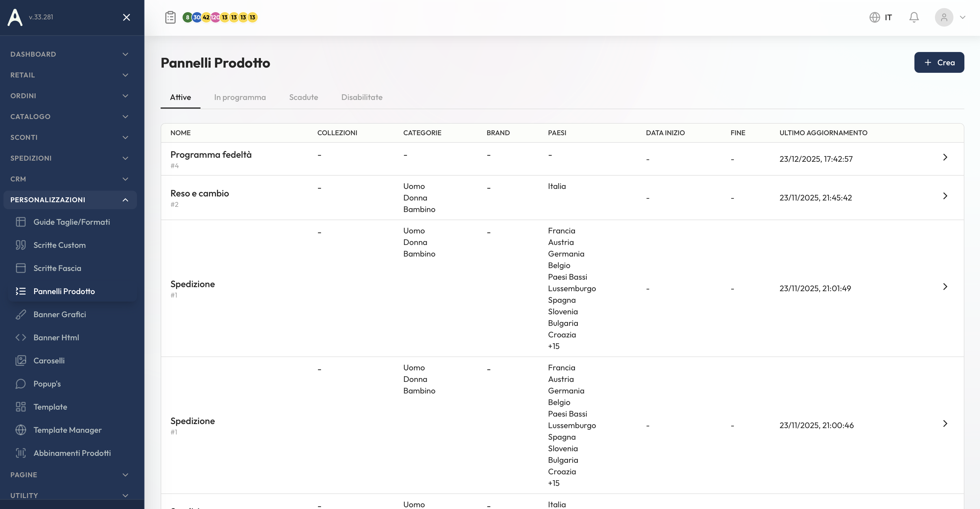The height and width of the screenshot is (509, 980).
Task: Open notifications via the bell icon
Action: 914,17
